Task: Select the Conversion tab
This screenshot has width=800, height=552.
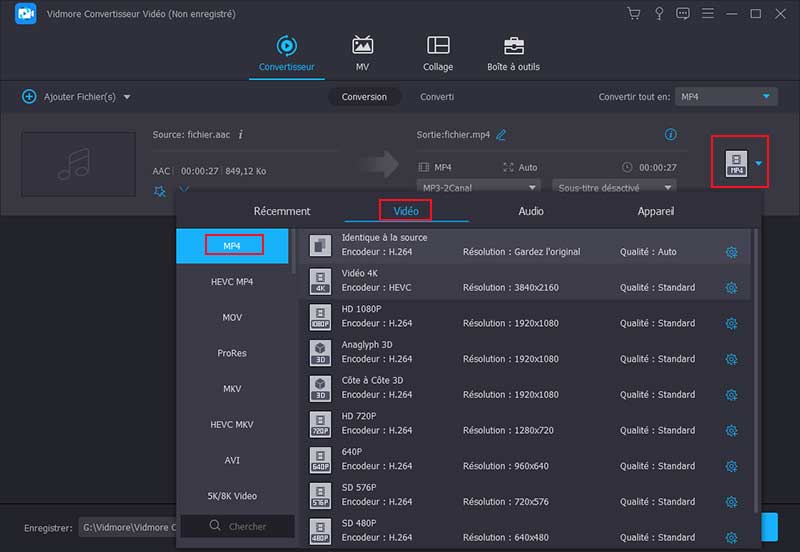Action: (x=364, y=97)
